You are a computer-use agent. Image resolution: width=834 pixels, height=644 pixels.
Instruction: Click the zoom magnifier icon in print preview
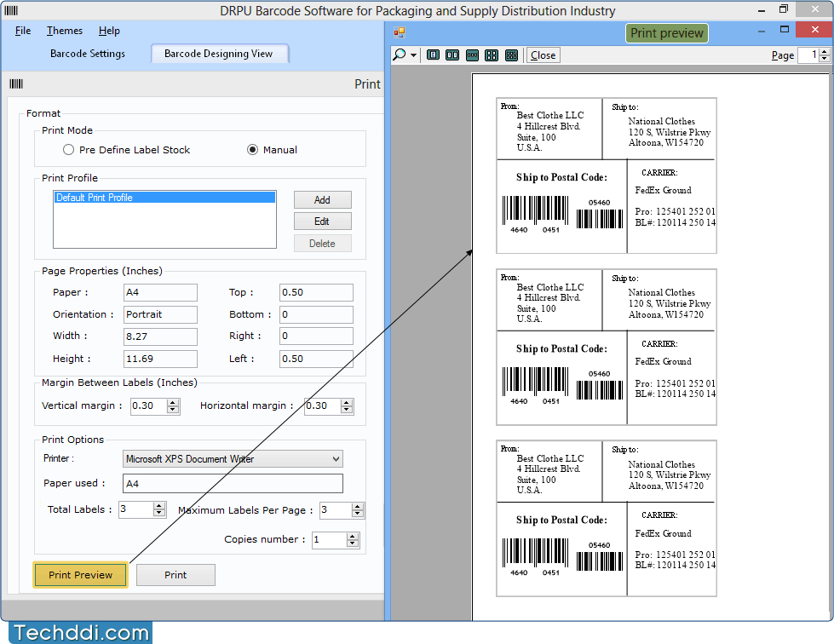tap(399, 55)
